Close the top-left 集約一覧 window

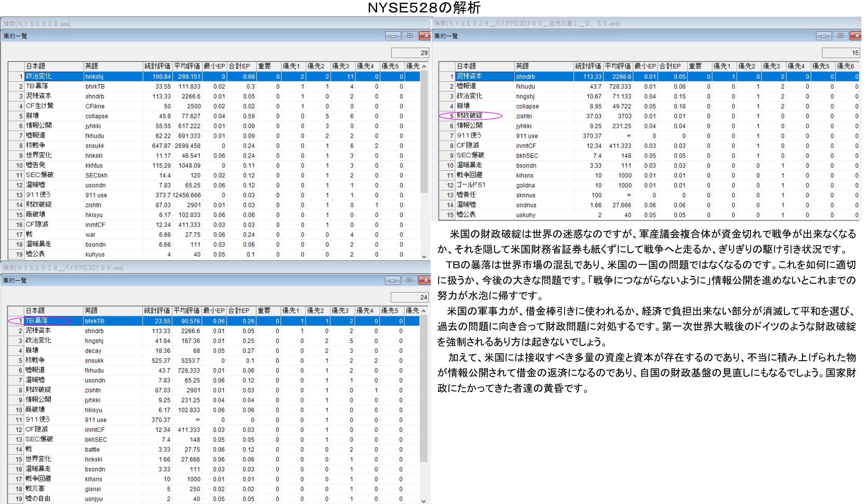point(426,36)
